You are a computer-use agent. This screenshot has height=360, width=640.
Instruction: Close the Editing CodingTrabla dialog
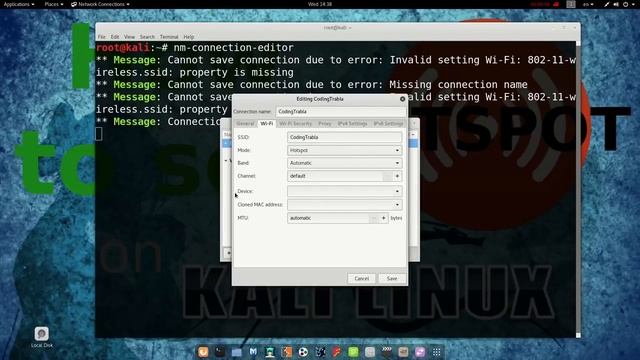[x=402, y=99]
